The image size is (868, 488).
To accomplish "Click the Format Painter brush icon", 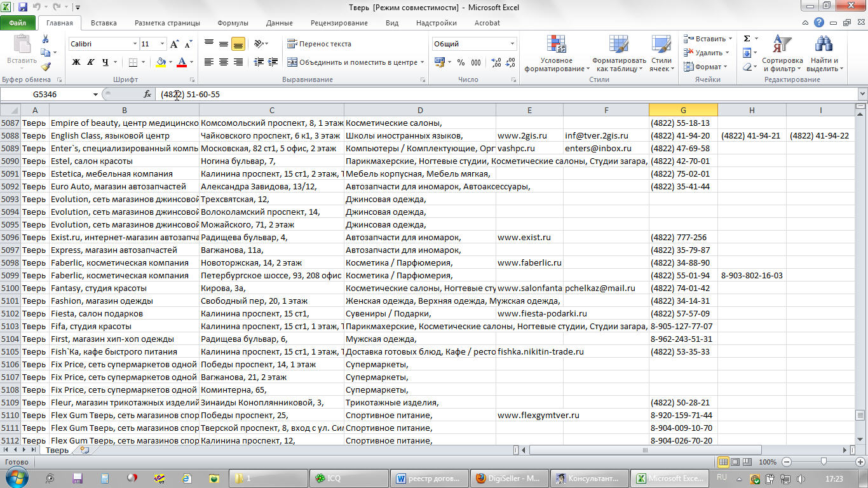I will coord(46,67).
